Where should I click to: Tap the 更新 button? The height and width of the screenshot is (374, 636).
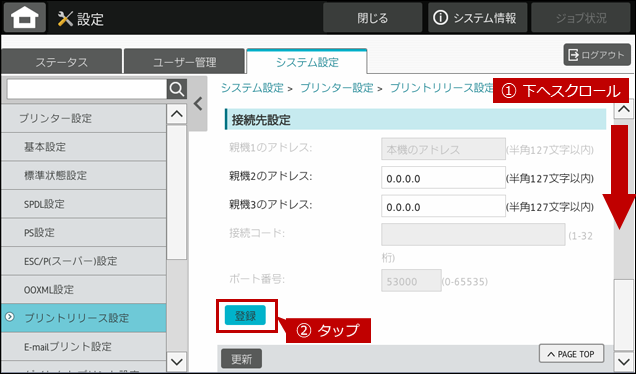click(x=241, y=359)
